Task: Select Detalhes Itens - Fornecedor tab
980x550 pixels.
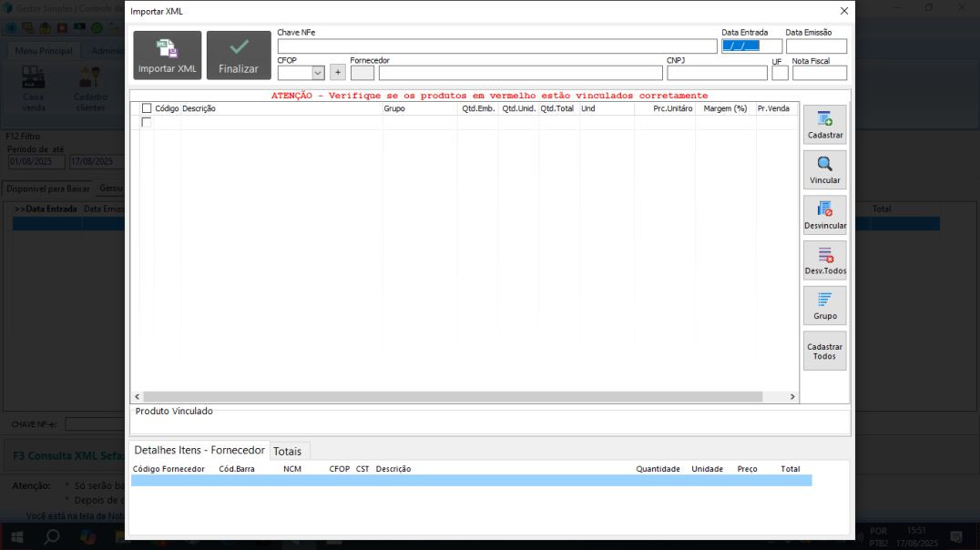Action: point(199,450)
